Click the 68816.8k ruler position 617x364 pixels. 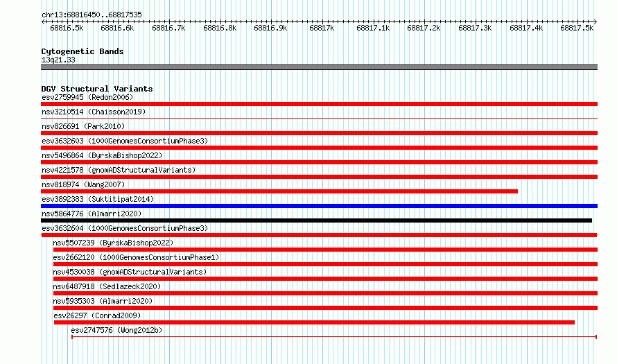(x=220, y=28)
